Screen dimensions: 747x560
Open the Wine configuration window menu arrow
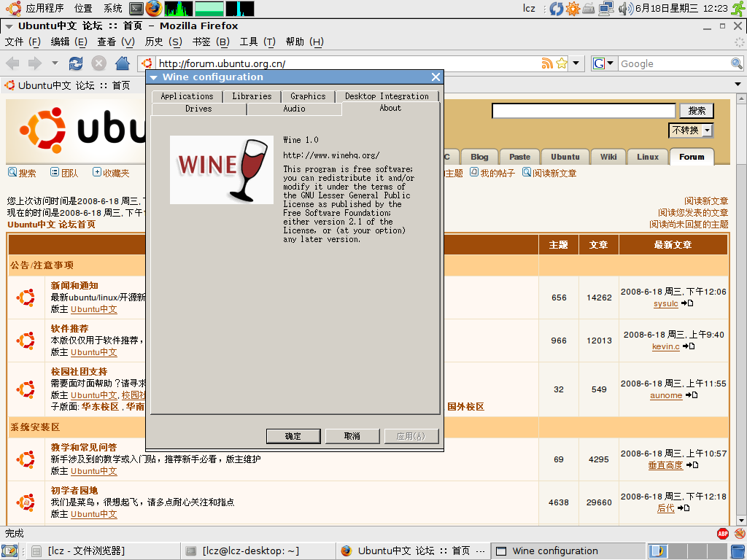coord(154,77)
